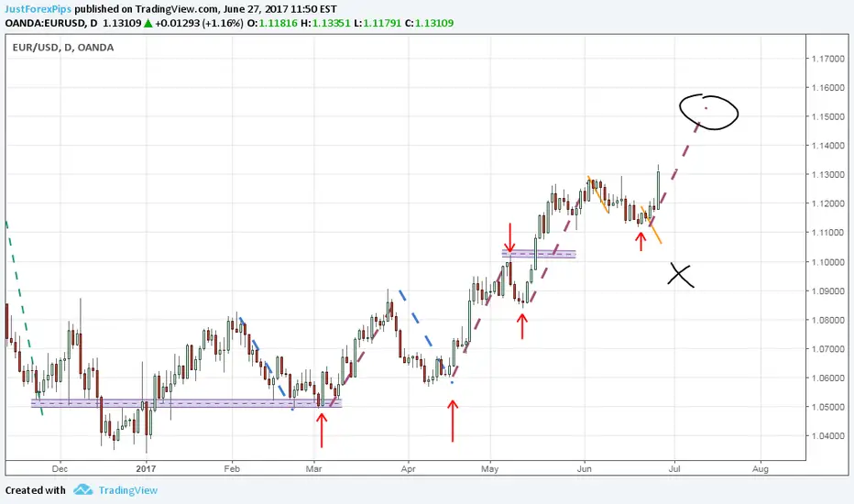Click the Apr label on time axis
Viewport: 854px width, 504px height.
pos(408,468)
